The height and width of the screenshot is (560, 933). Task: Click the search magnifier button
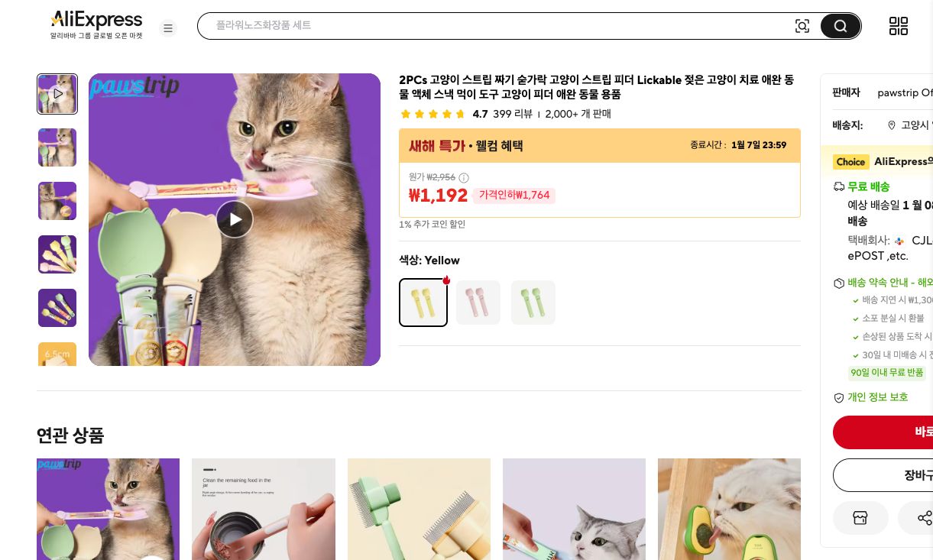[840, 25]
